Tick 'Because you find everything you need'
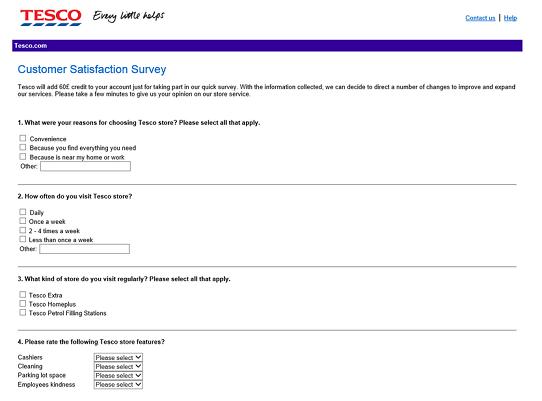The height and width of the screenshot is (401, 542). [22, 147]
